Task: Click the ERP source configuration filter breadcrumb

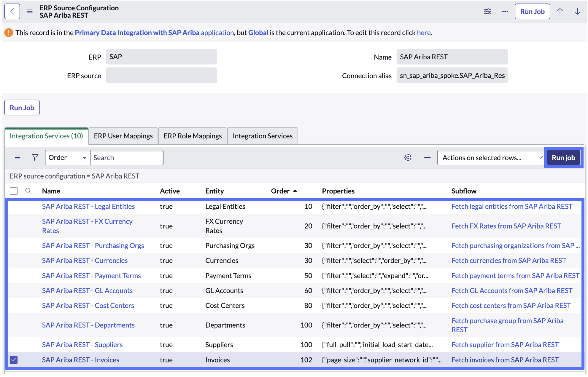Action: click(74, 176)
